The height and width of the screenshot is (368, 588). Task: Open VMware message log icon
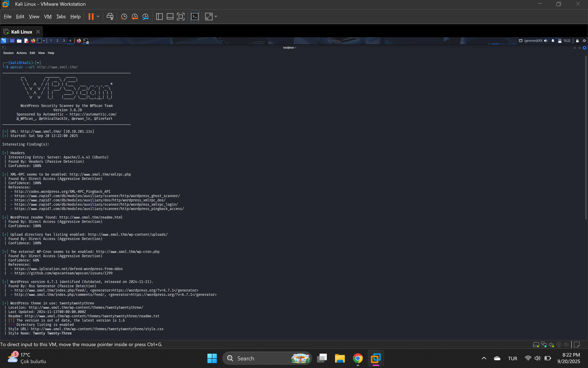tap(577, 345)
